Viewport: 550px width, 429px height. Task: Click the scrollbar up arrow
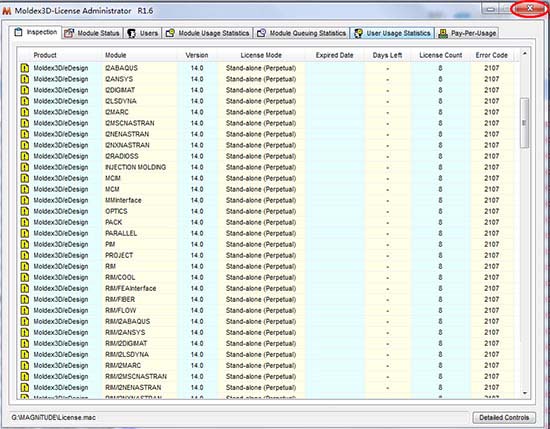pos(525,54)
